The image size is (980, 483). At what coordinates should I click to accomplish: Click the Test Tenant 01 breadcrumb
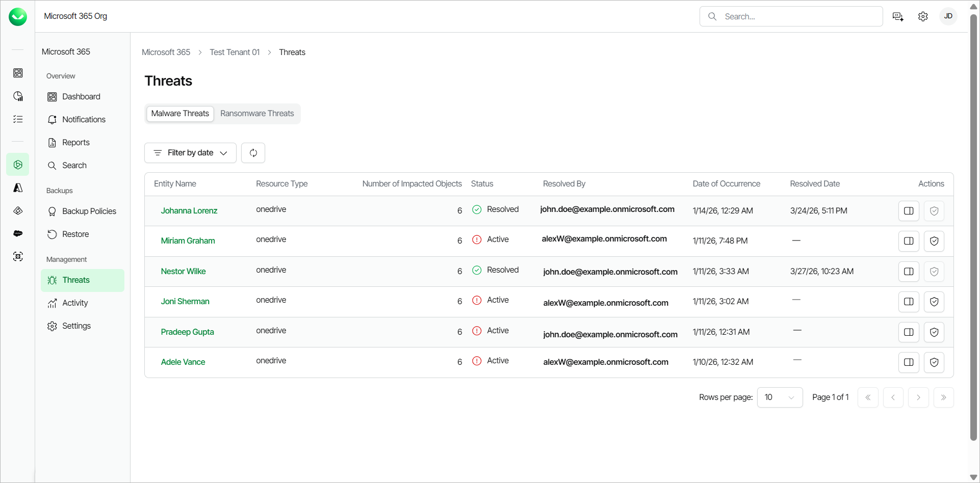point(235,52)
